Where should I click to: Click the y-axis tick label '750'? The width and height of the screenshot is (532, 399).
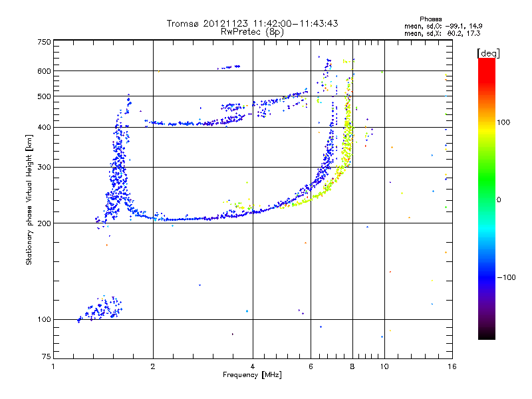coord(45,42)
